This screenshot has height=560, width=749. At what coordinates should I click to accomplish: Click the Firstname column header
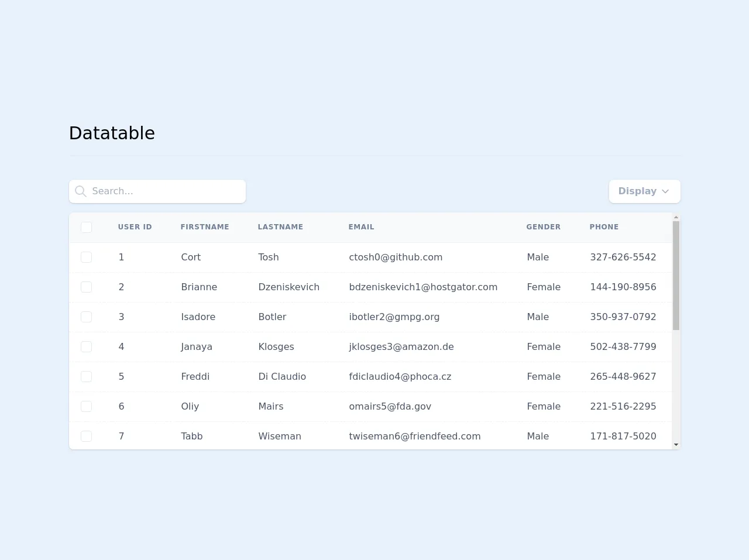click(x=205, y=227)
